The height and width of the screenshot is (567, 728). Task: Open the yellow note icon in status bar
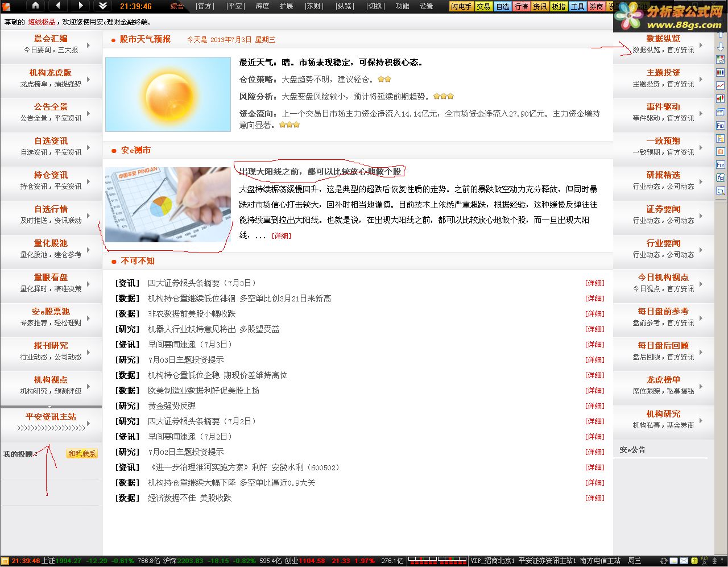point(674,561)
